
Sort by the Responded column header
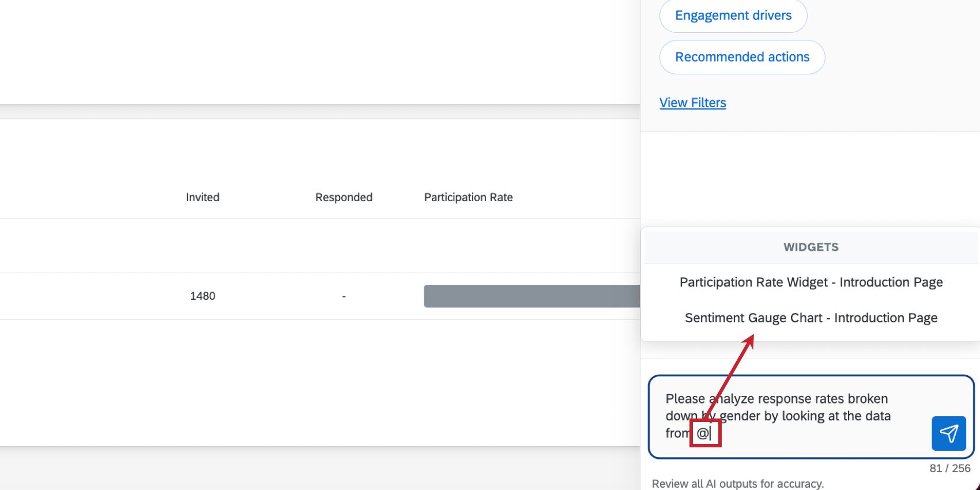pos(344,197)
